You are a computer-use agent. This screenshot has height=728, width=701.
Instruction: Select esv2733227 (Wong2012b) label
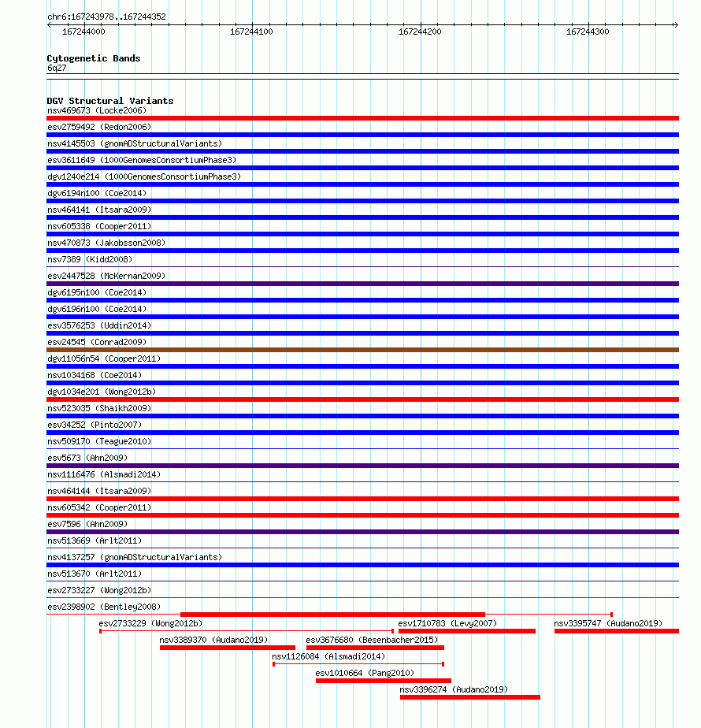[x=99, y=591]
